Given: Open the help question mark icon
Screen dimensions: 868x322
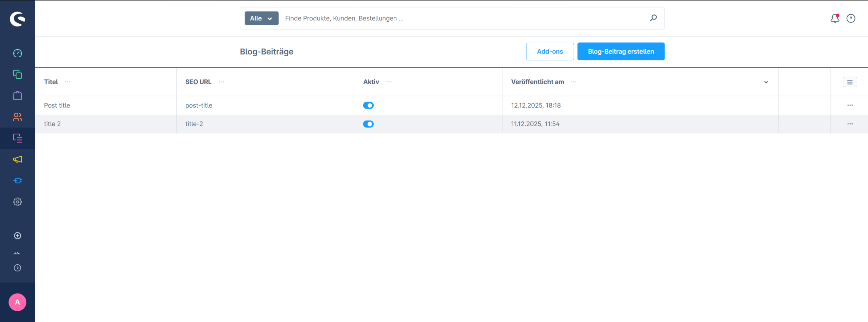Looking at the screenshot, I should (851, 18).
